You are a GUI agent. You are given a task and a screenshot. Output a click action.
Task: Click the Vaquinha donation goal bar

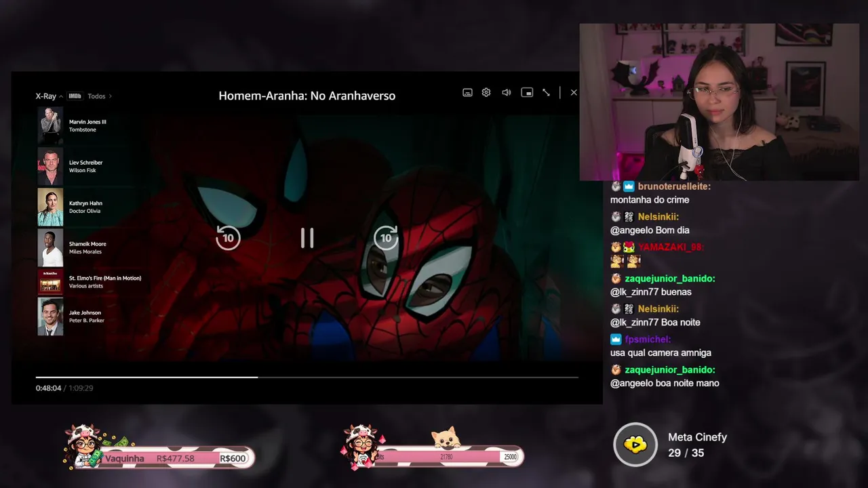tap(178, 458)
